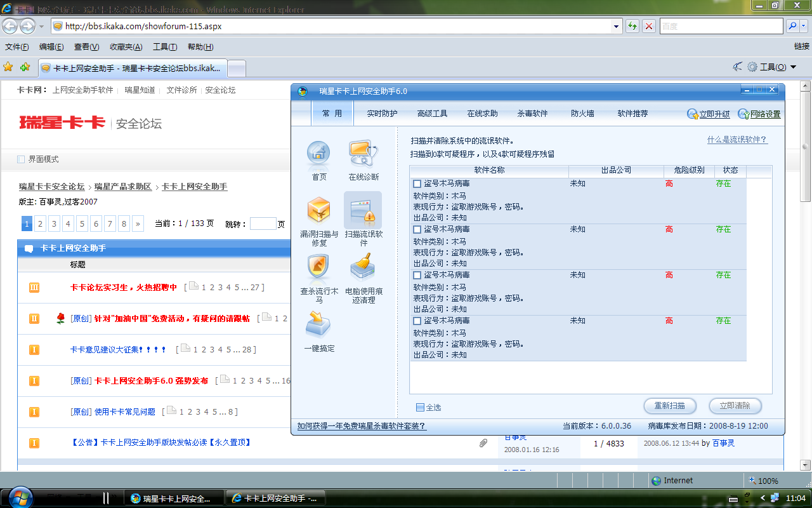Click the 重新扫描 rescan button
812x508 pixels.
[670, 406]
